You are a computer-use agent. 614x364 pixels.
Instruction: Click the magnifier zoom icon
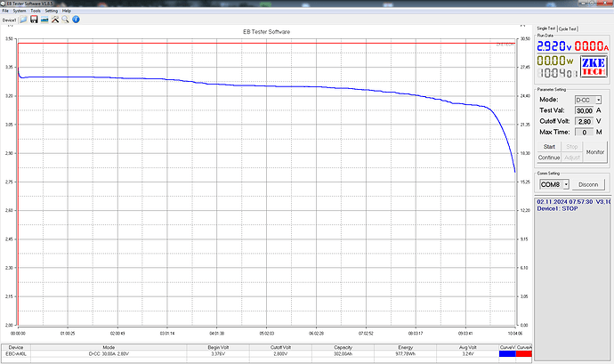(x=65, y=20)
